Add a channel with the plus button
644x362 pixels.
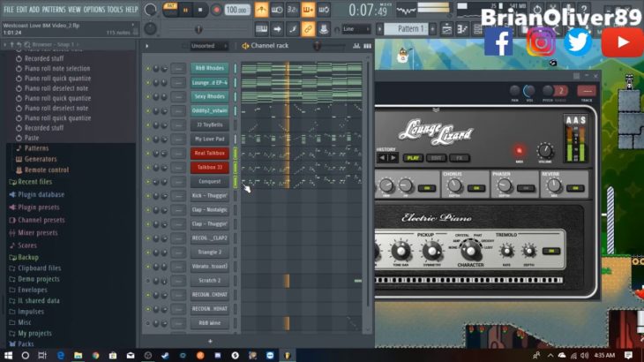pyautogui.click(x=210, y=341)
